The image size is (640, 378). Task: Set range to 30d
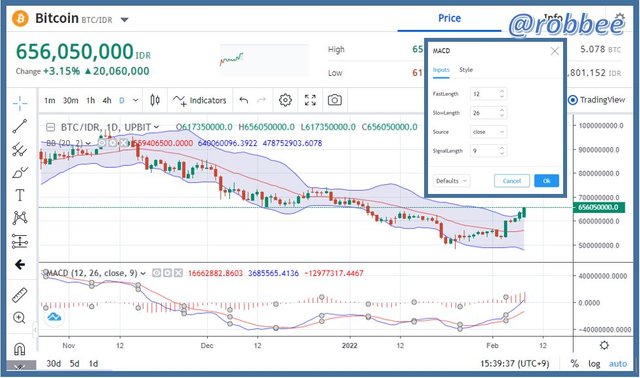click(53, 363)
